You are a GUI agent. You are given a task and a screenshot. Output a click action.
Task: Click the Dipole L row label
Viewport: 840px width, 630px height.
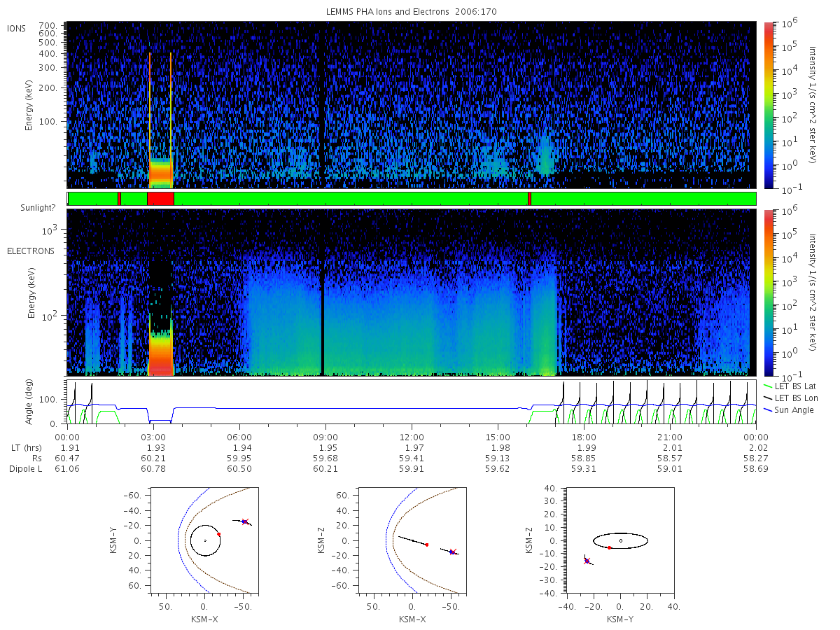(25, 469)
